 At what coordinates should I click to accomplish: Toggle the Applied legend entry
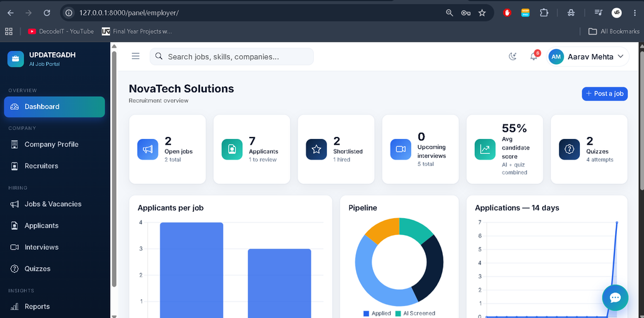(x=377, y=314)
